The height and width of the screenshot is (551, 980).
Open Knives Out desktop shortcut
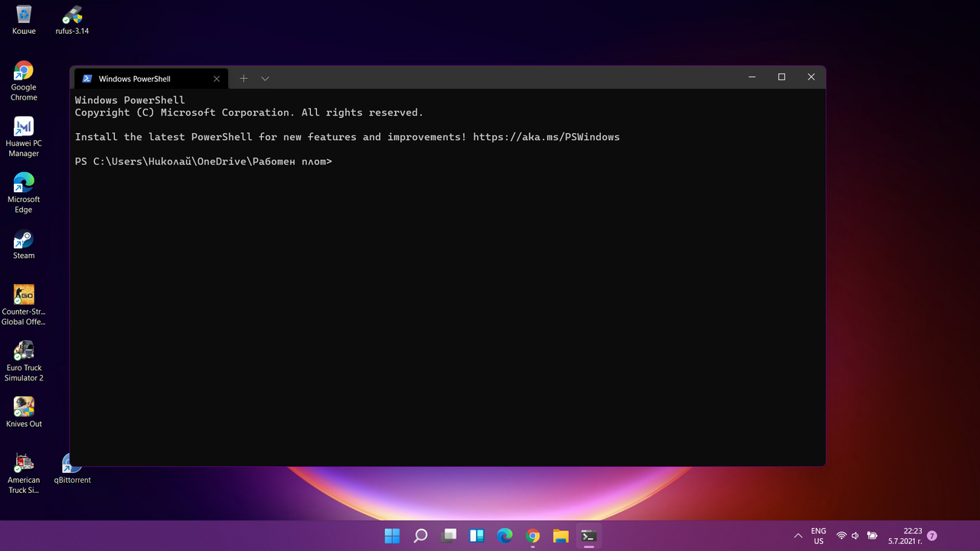tap(24, 412)
